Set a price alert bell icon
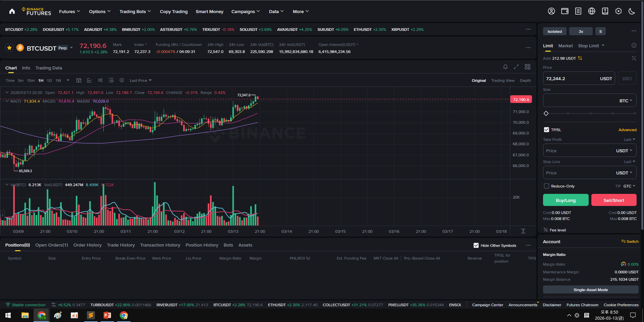 505,67
